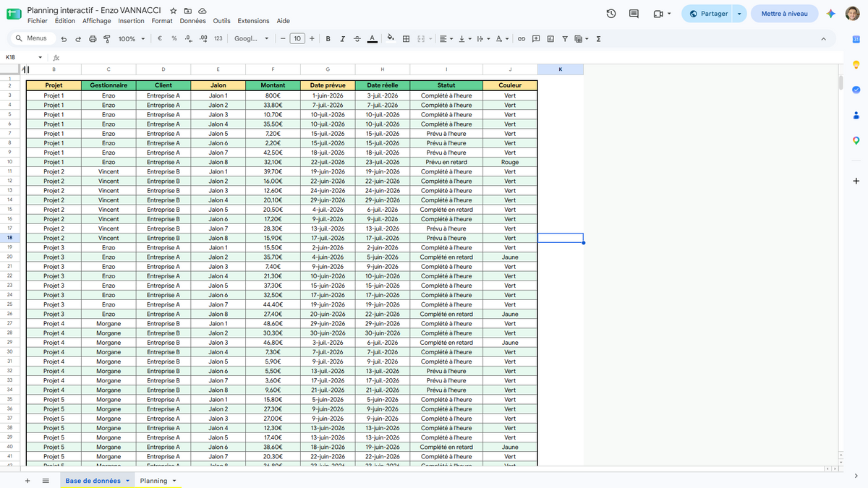The width and height of the screenshot is (868, 488).
Task: Open the user account avatar
Action: [x=853, y=14]
